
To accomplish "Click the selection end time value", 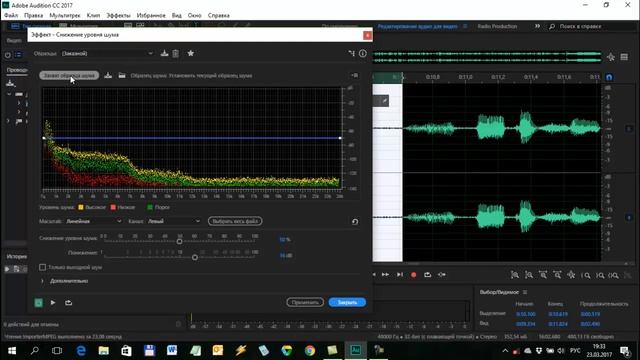I will [558, 314].
